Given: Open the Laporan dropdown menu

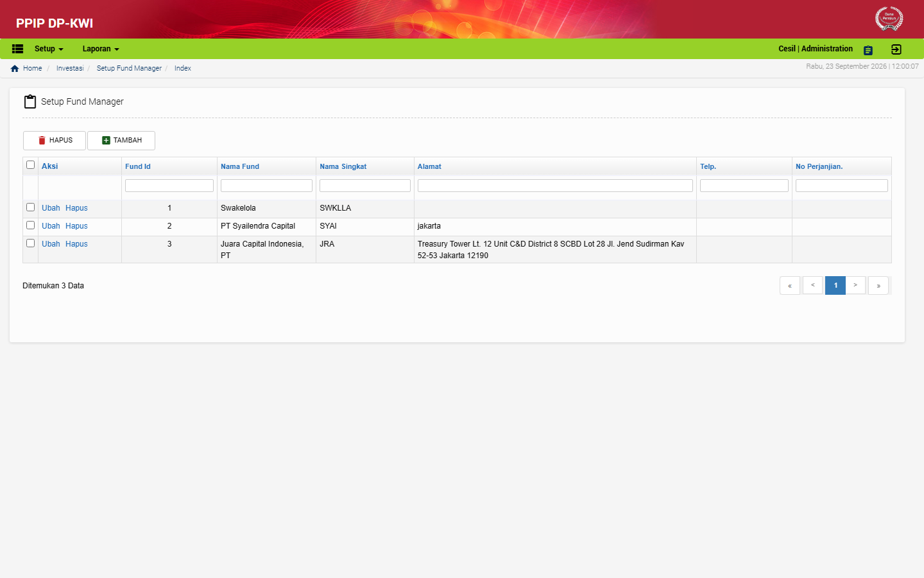Looking at the screenshot, I should point(101,49).
